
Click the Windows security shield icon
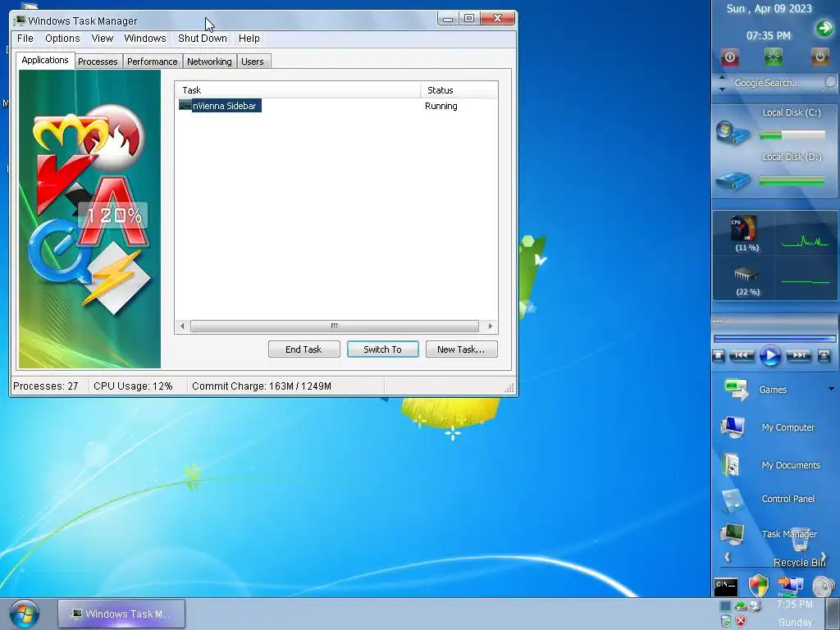click(759, 586)
